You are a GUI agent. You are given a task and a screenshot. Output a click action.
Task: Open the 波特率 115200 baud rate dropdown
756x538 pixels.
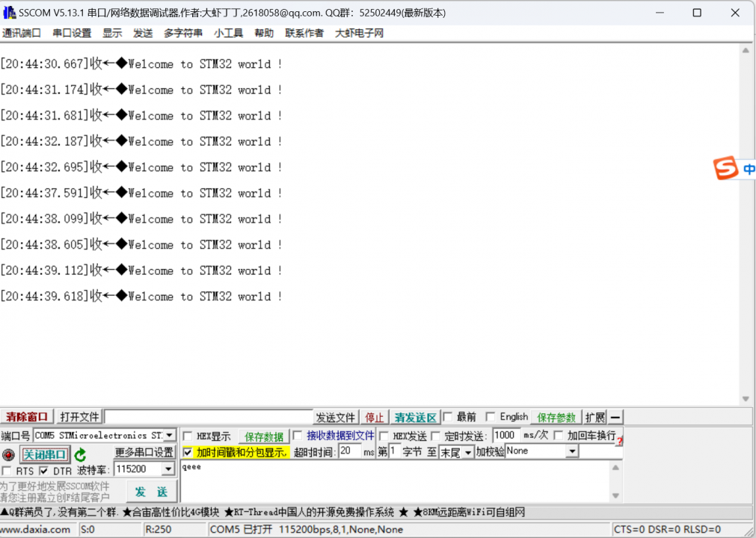coord(168,469)
